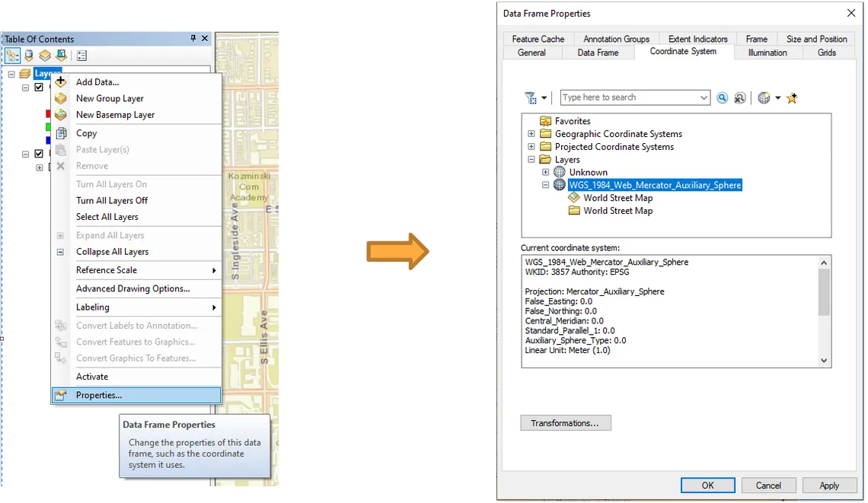Screen dimensions: 868x503
Task: Click List By Visibility icon
Action: pos(45,56)
